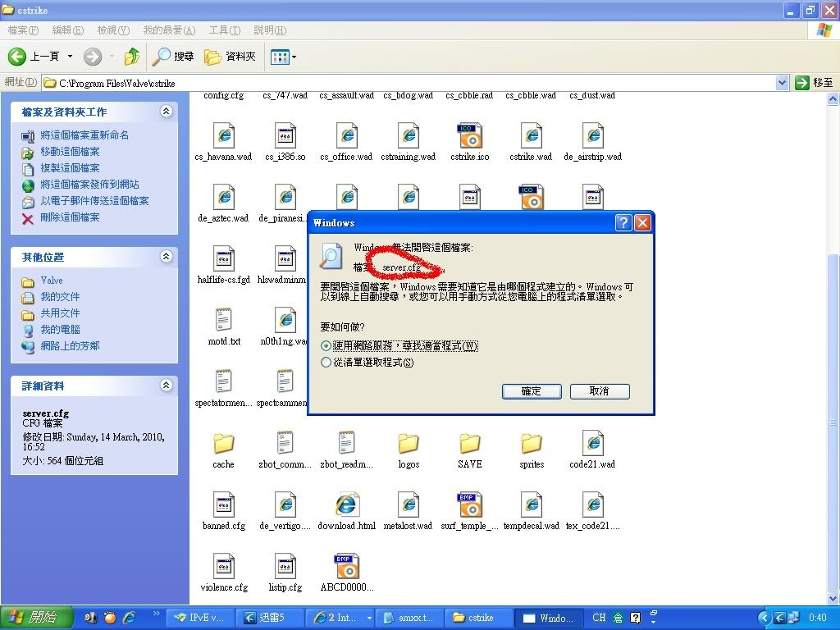Select the banned.cfg file icon
This screenshot has height=630, width=840.
click(223, 504)
